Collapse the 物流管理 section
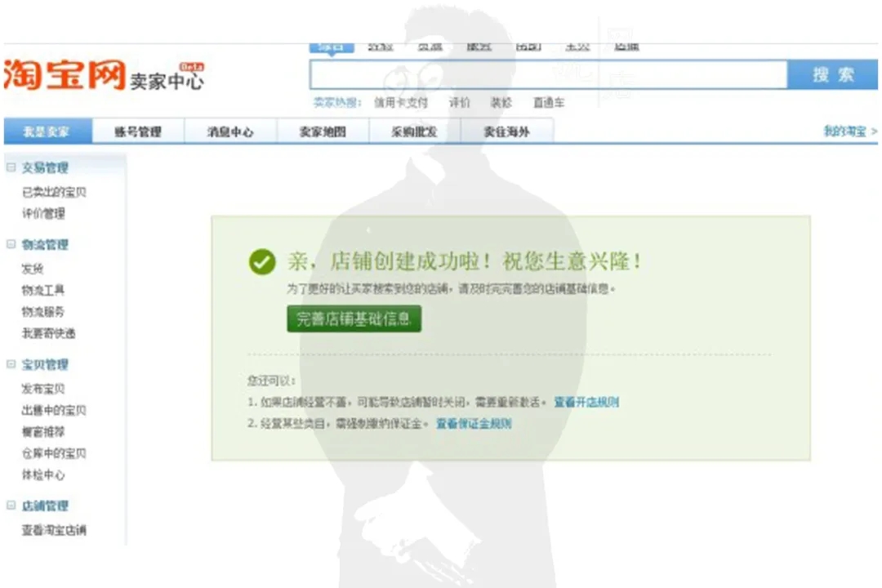The image size is (882, 588). [x=10, y=244]
